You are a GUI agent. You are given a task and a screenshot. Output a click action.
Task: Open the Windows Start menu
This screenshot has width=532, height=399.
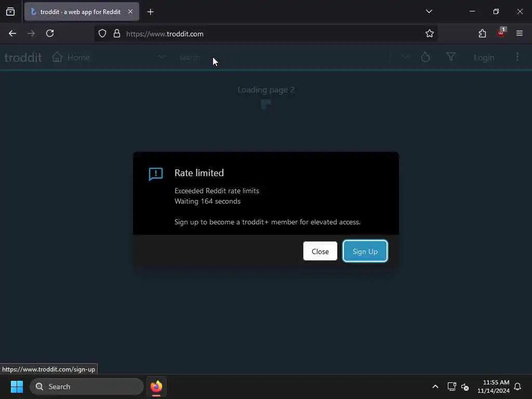(x=17, y=387)
